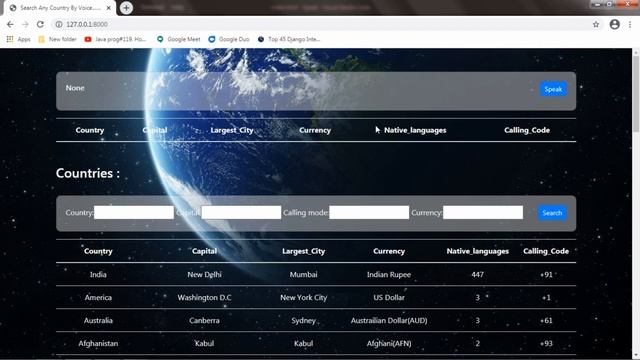Open the Top 45 Django Interview bookmark
The width and height of the screenshot is (640, 360).
289,39
